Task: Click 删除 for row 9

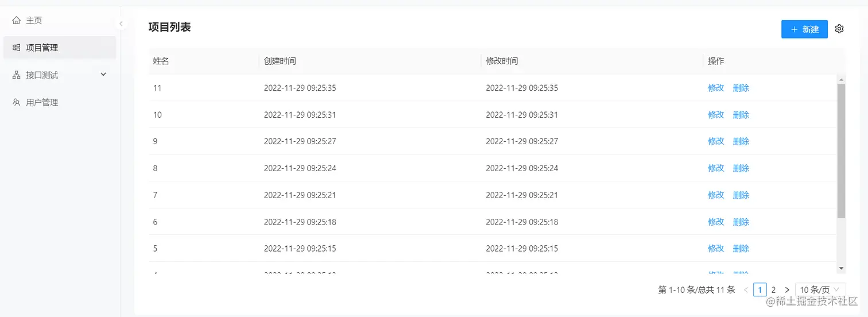Action: point(741,141)
